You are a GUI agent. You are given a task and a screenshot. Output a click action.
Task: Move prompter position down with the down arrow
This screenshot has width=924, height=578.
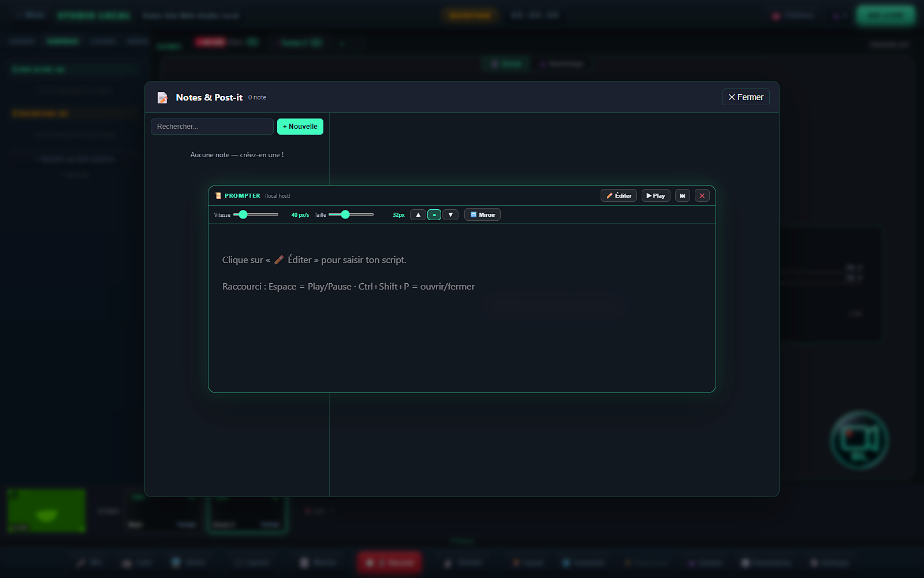(x=450, y=214)
